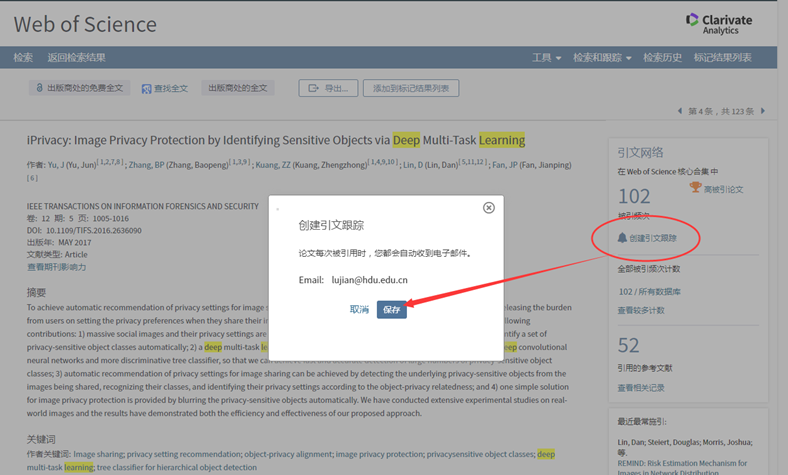Click the article title iPrivacy

pyautogui.click(x=276, y=140)
